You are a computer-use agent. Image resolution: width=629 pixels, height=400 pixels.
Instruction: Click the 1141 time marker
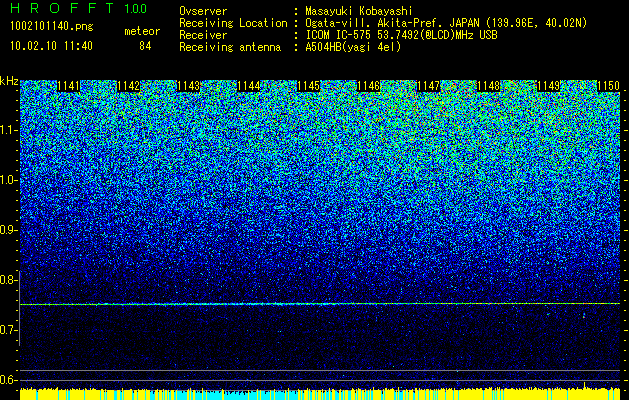(x=68, y=86)
